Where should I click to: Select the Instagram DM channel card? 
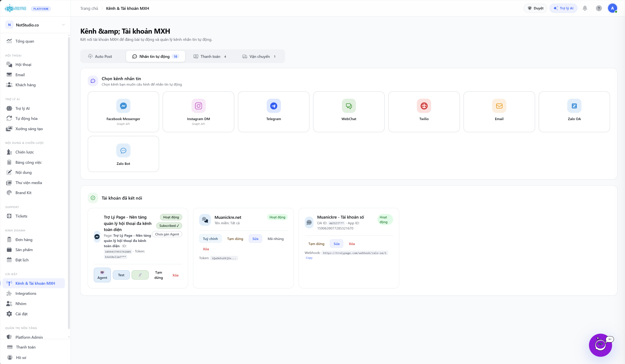(198, 112)
